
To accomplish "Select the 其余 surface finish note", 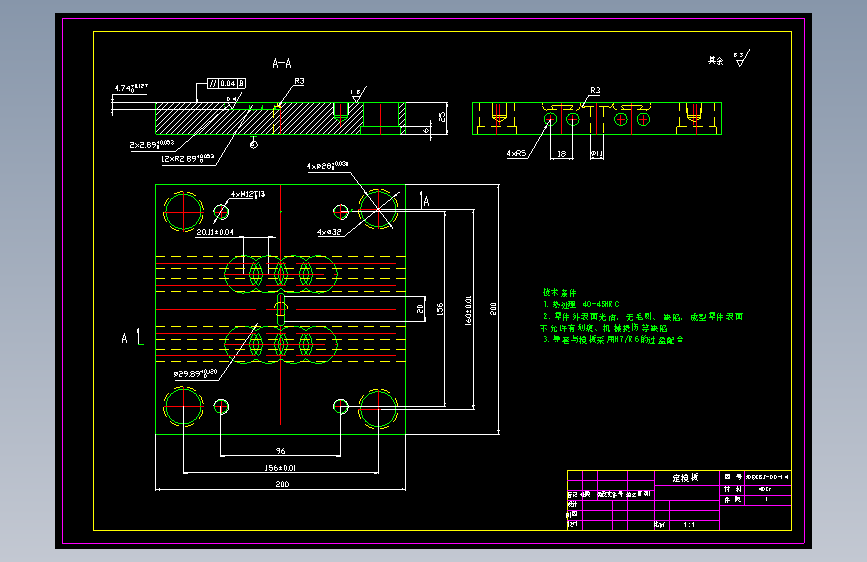I will tap(716, 60).
